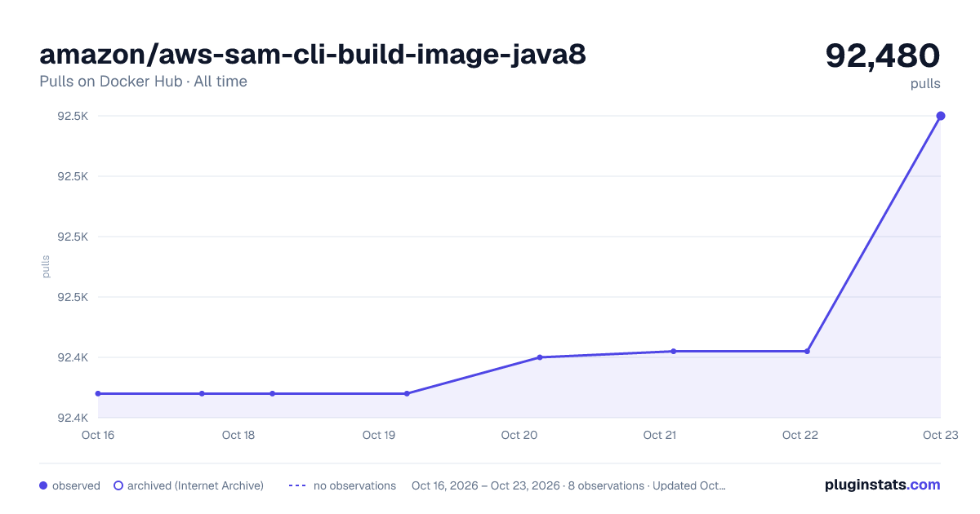Click the pluginstats.com link
Screen dimensions: 980x514
pos(882,485)
